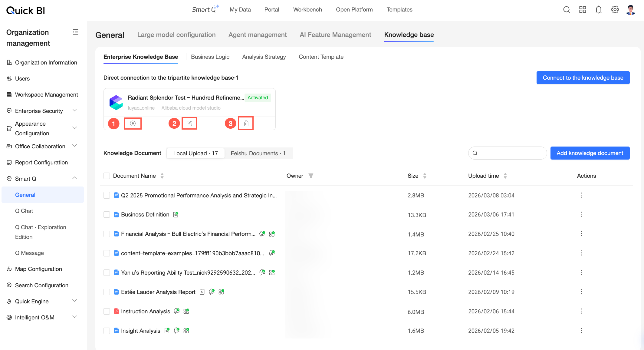644x350 pixels.
Task: Toggle the select-all documents checkbox
Action: click(107, 176)
